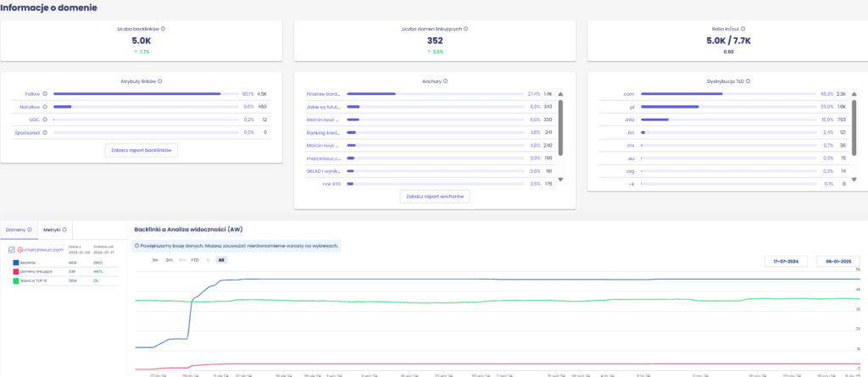Viewport: 868px width, 377px height.
Task: Click info icon next to Sponsored
Action: [45, 132]
